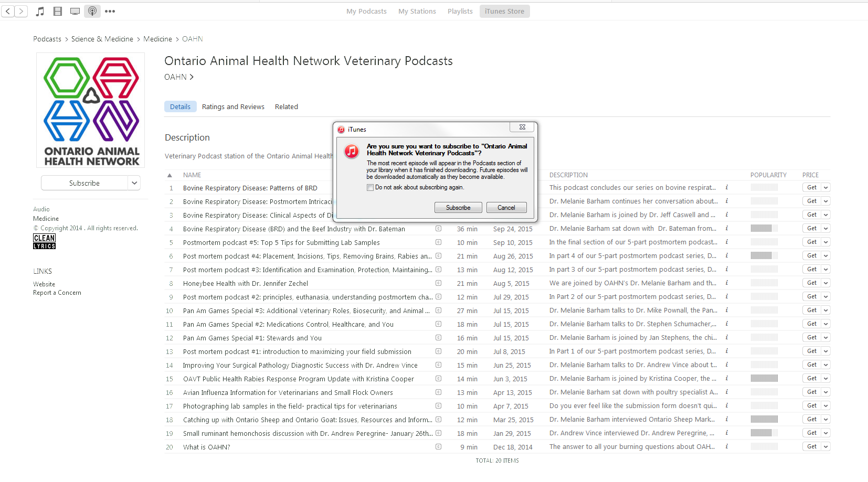The image size is (868, 482).
Task: Open the Ratings and Reviews tab
Action: pos(233,106)
